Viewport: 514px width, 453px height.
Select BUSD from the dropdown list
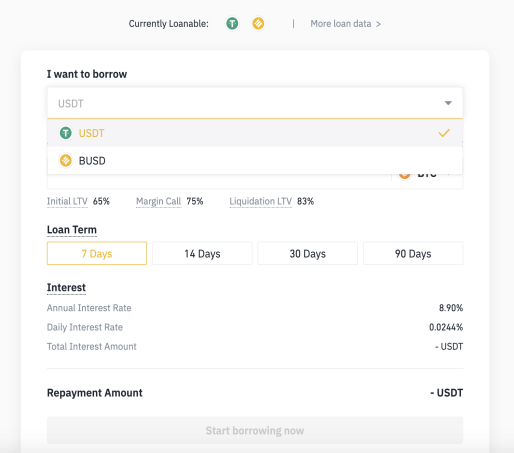tap(255, 161)
